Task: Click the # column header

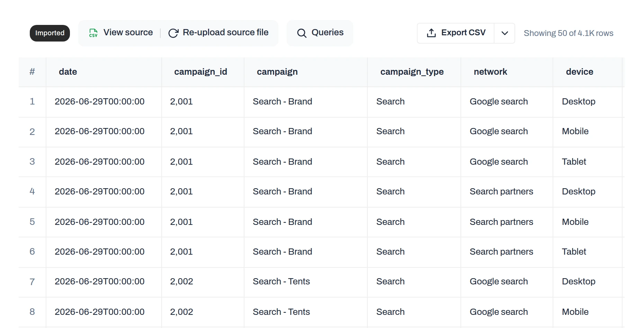Action: pyautogui.click(x=32, y=72)
